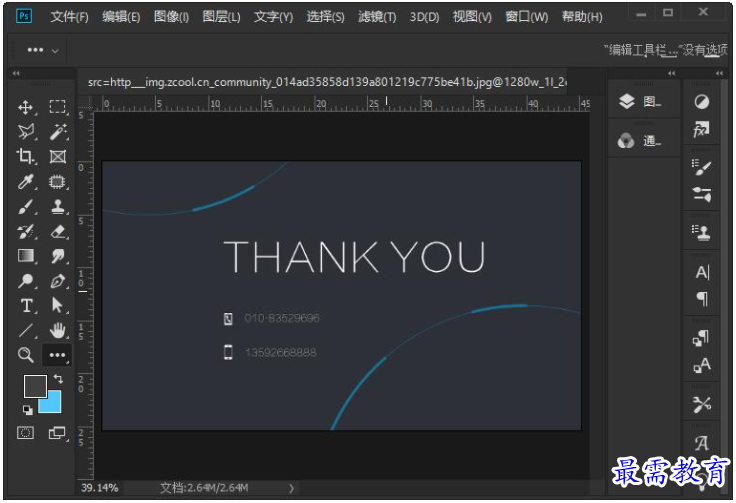Image resolution: width=736 pixels, height=503 pixels.
Task: Select the Eyedropper tool
Action: click(x=26, y=182)
